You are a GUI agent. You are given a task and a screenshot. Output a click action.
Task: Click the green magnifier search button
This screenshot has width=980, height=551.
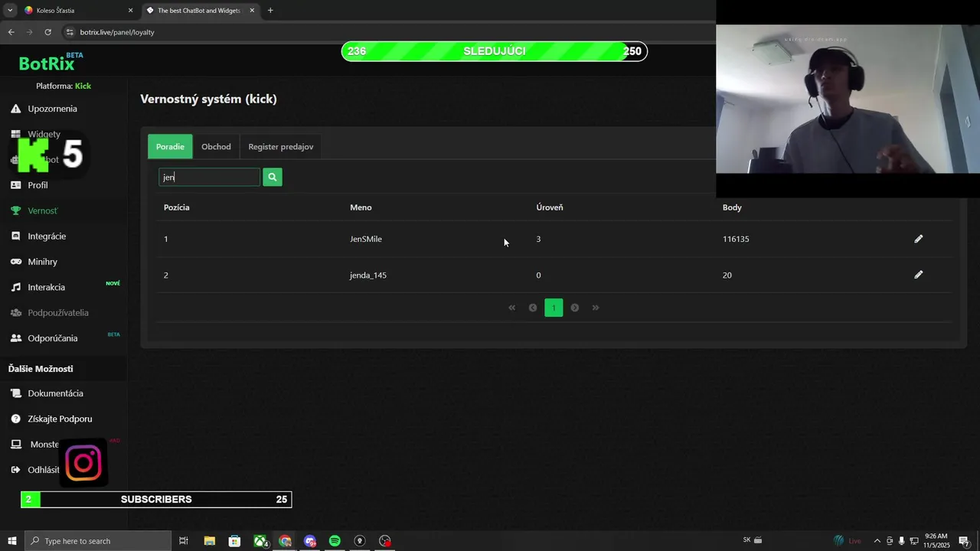[273, 178]
